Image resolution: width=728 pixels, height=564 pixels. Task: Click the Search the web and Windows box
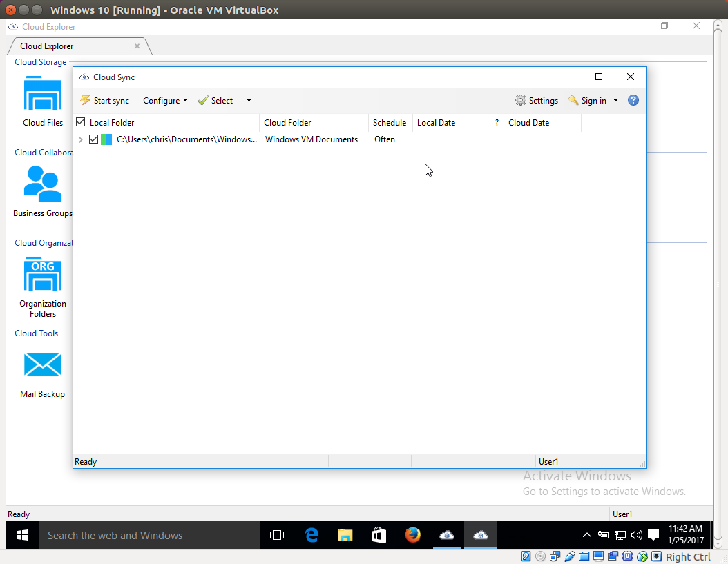coord(149,535)
